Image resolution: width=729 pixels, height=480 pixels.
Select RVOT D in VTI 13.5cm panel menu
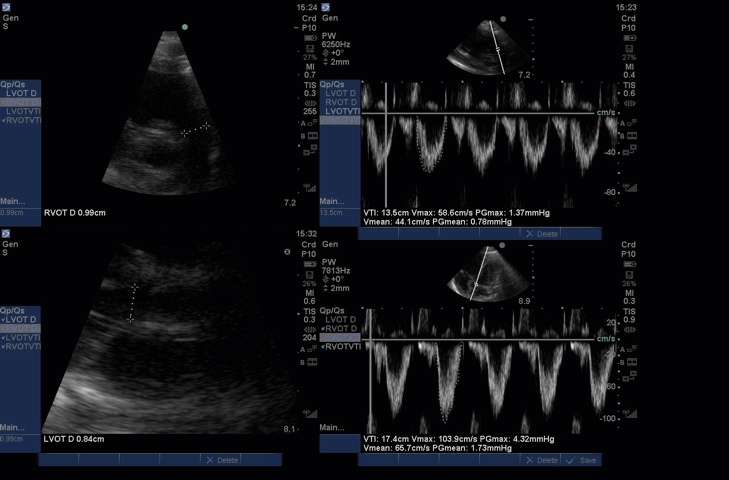pyautogui.click(x=341, y=102)
